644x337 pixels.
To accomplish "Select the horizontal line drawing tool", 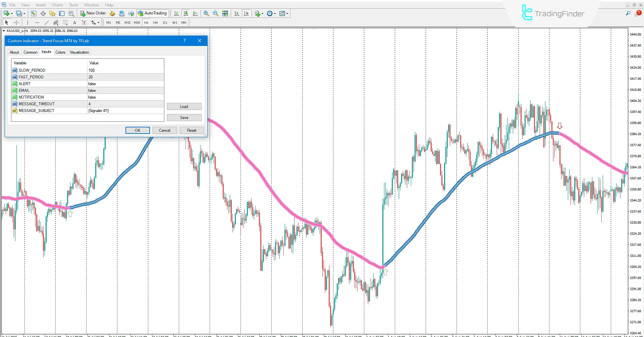I will [x=37, y=22].
